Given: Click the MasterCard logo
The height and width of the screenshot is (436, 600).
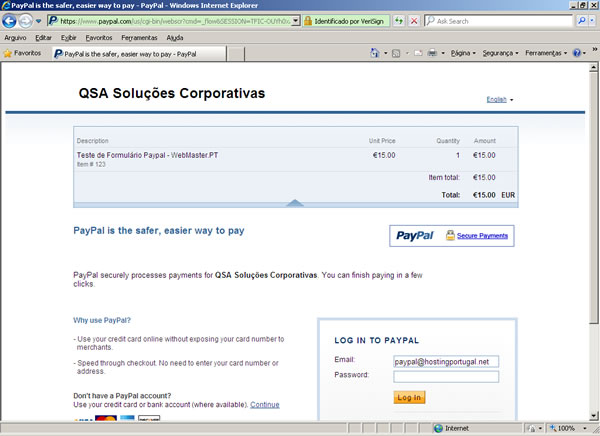Looking at the screenshot, I should (106, 418).
